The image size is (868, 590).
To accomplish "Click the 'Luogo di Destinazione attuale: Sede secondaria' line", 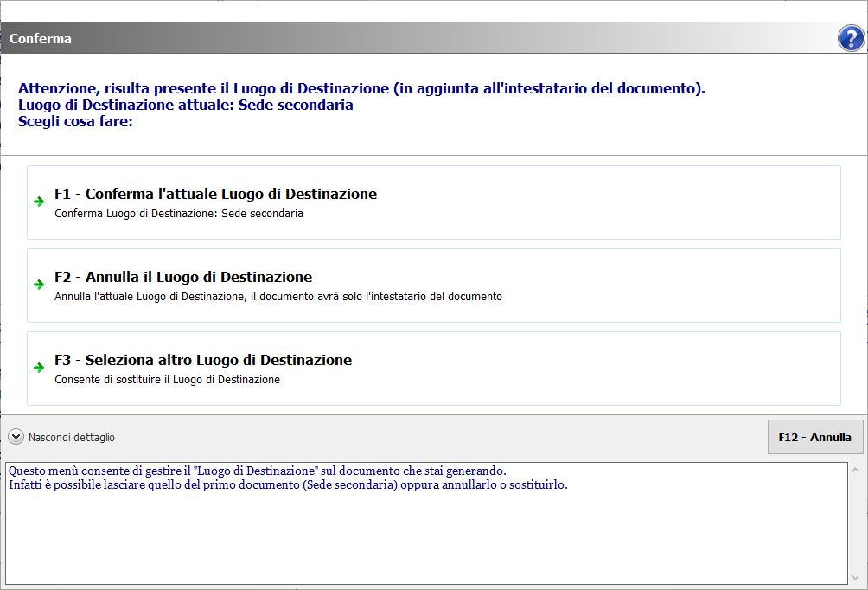I will tap(185, 105).
